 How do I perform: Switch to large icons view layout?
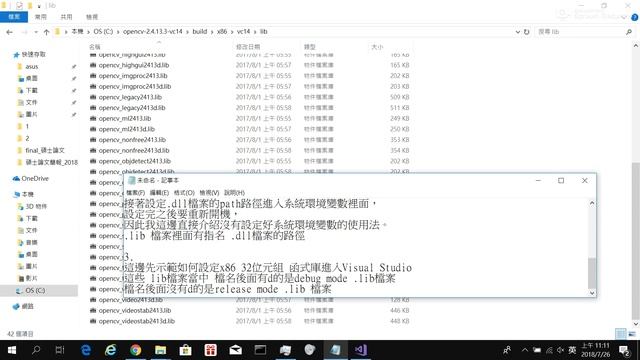632,333
